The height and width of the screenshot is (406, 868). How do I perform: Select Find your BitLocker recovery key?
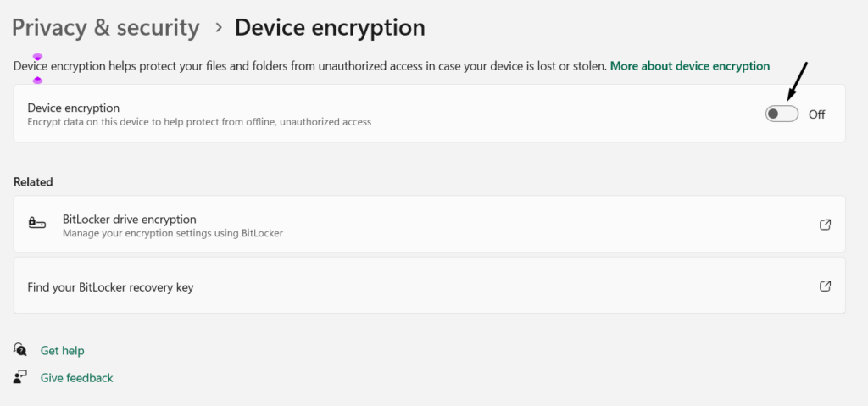click(x=110, y=287)
